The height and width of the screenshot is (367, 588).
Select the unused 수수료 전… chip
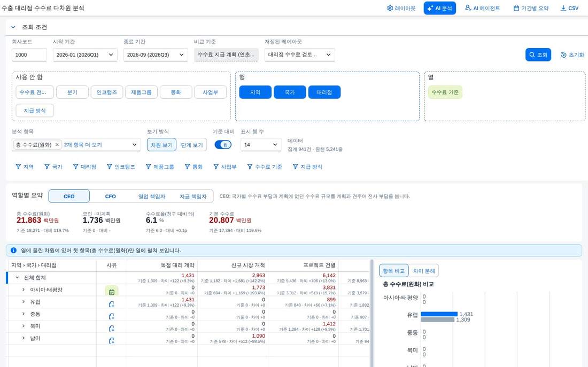click(35, 92)
